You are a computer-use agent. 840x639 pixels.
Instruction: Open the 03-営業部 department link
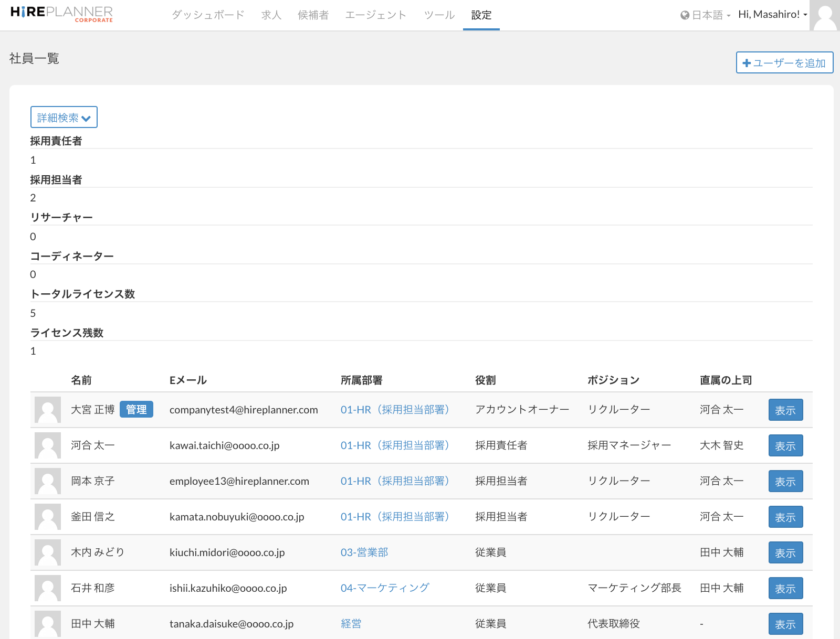pos(364,552)
